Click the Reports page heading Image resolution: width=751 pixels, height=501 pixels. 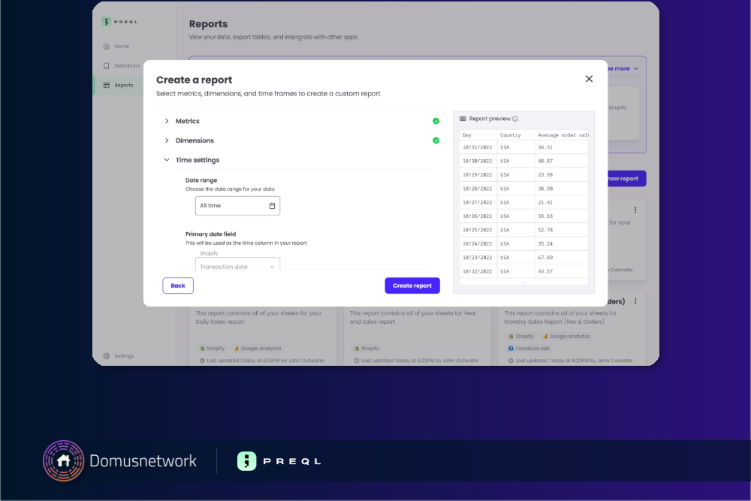[208, 24]
